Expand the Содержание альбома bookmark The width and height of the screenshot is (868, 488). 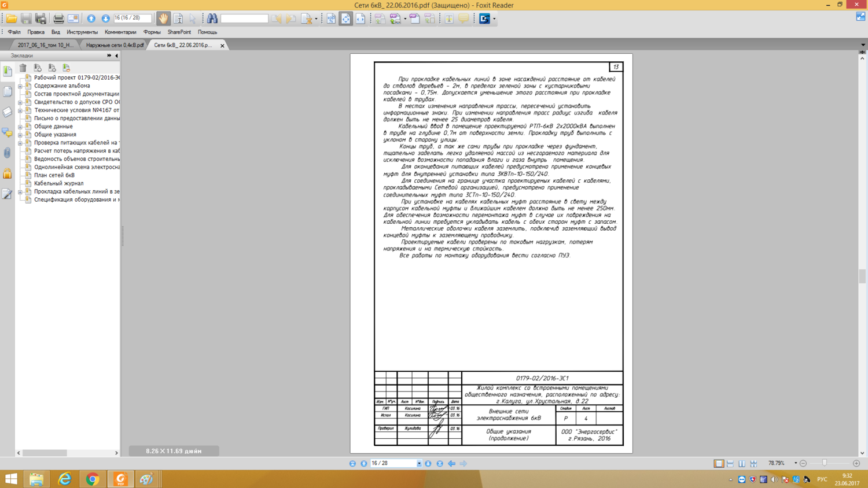20,86
